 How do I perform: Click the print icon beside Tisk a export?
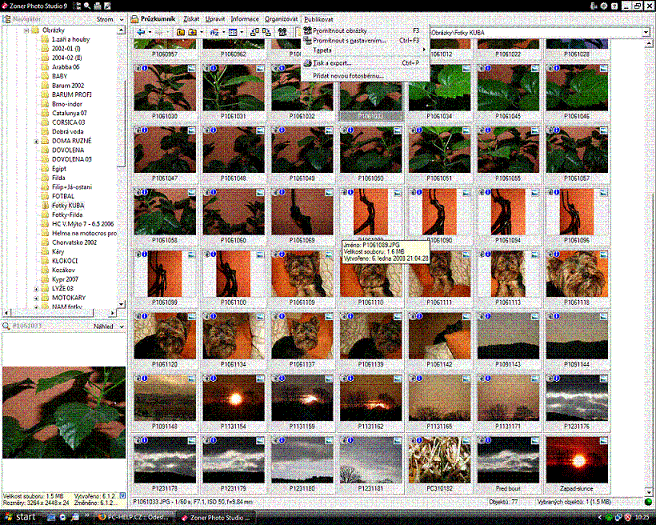click(x=306, y=62)
